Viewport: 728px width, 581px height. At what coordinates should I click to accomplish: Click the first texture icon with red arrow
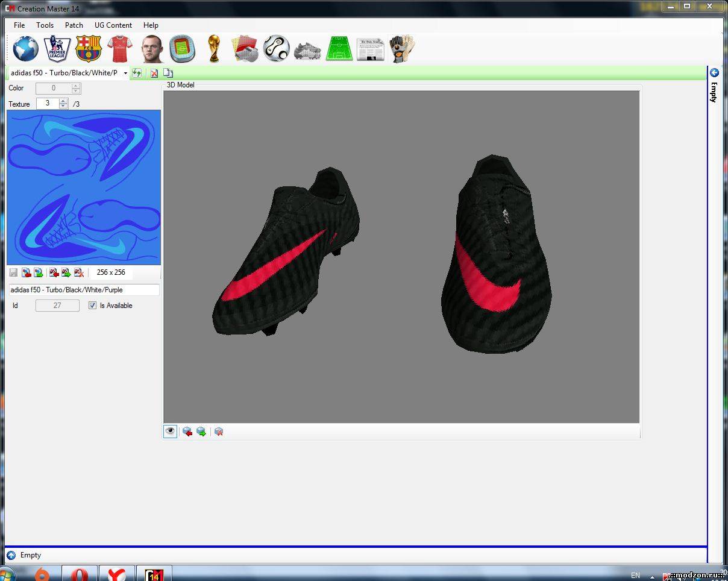tap(26, 272)
